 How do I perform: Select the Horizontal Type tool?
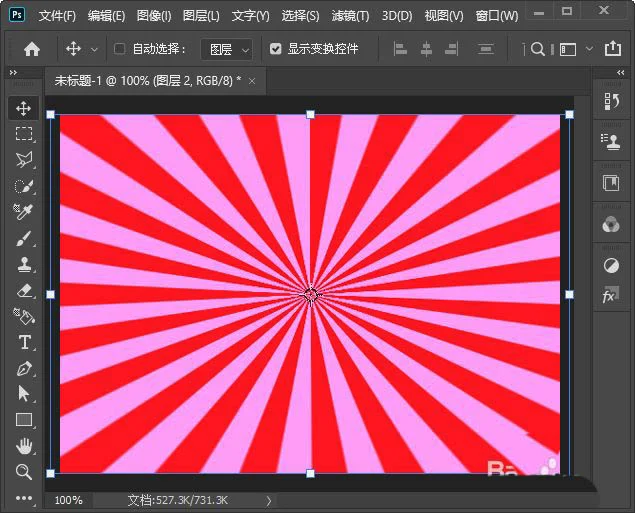(x=23, y=343)
